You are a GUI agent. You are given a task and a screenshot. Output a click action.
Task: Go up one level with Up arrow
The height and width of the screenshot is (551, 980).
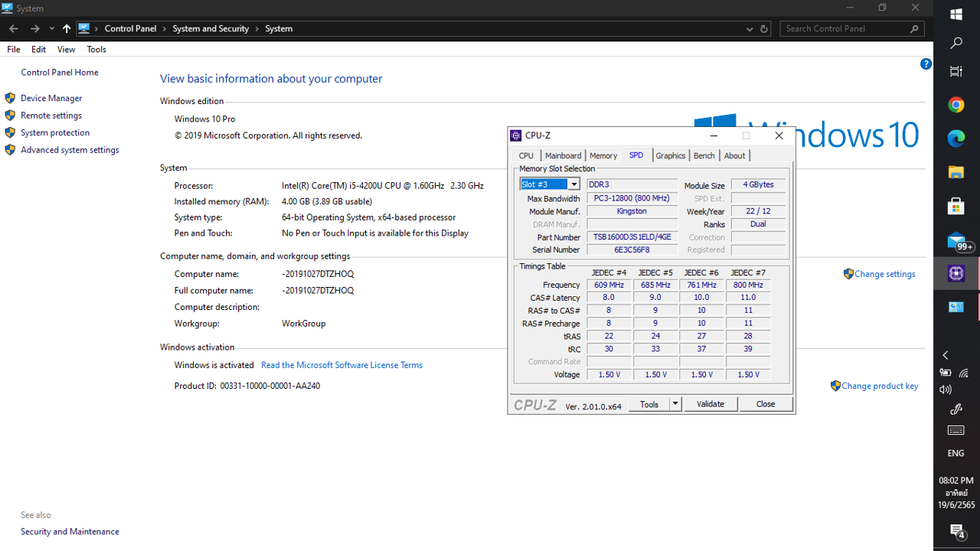coord(67,28)
